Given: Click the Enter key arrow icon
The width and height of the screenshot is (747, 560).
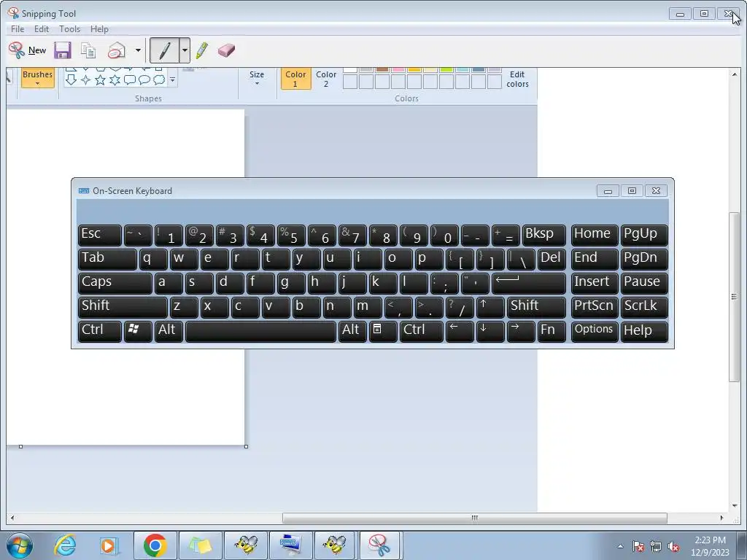Looking at the screenshot, I should pyautogui.click(x=529, y=284).
